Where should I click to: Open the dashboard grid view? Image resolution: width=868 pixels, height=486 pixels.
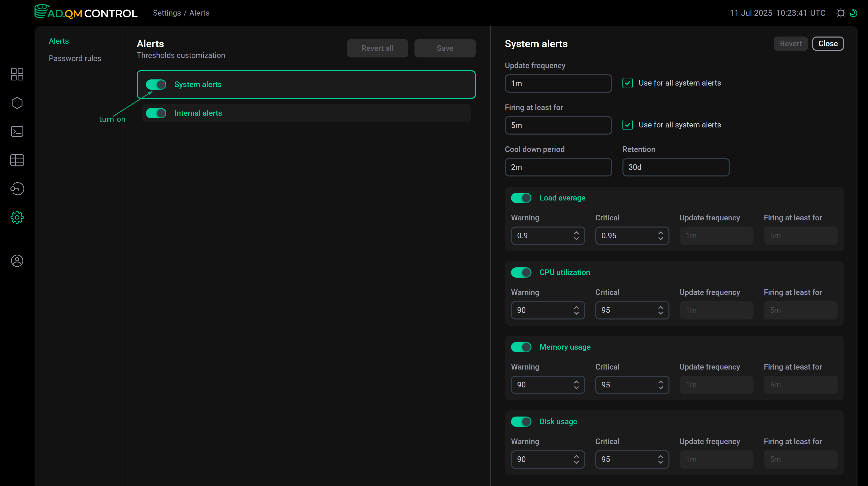click(17, 74)
